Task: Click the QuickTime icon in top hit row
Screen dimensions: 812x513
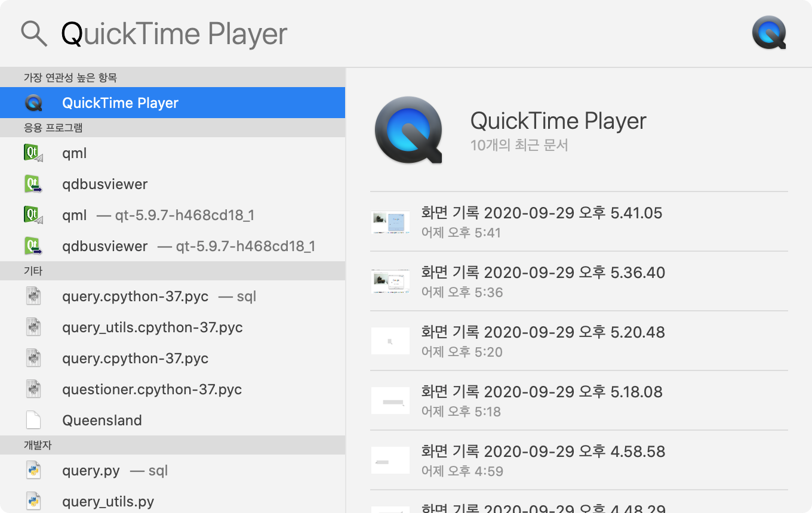Action: [33, 103]
